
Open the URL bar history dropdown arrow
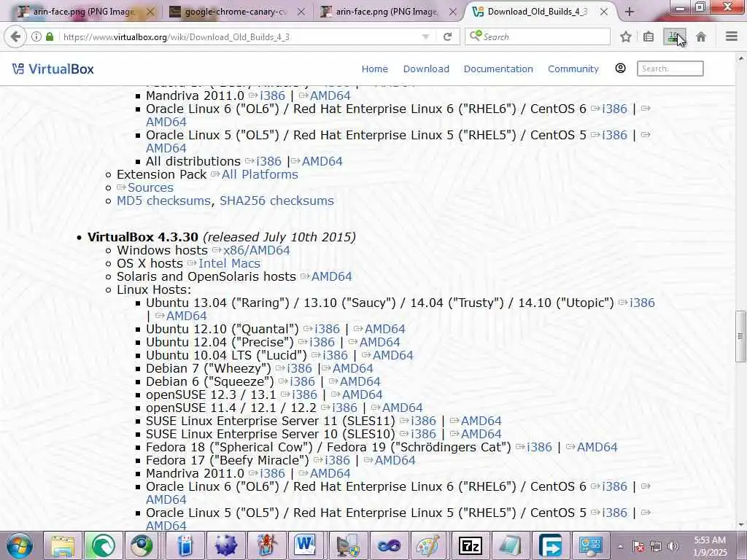coord(425,36)
